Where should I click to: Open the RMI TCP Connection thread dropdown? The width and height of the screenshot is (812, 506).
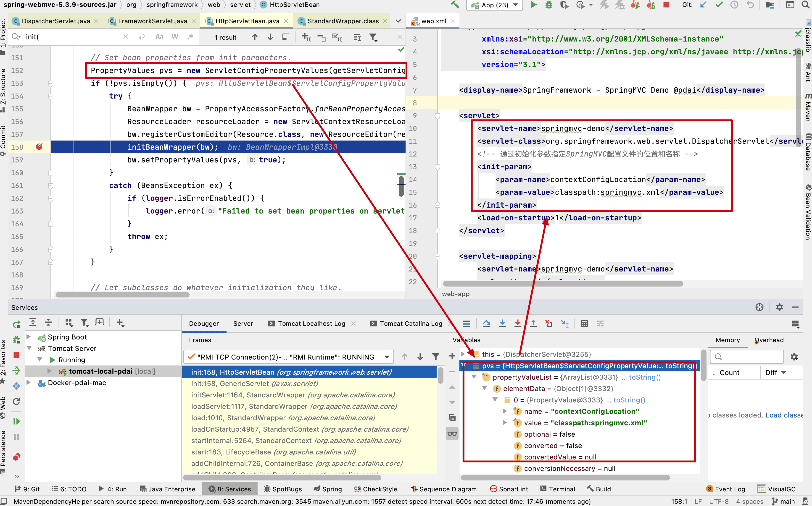tap(387, 357)
